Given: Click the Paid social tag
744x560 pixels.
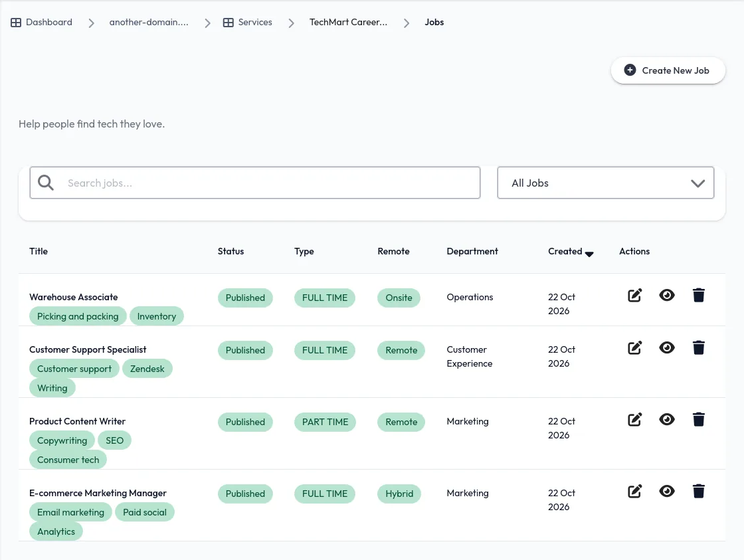Looking at the screenshot, I should coord(145,512).
